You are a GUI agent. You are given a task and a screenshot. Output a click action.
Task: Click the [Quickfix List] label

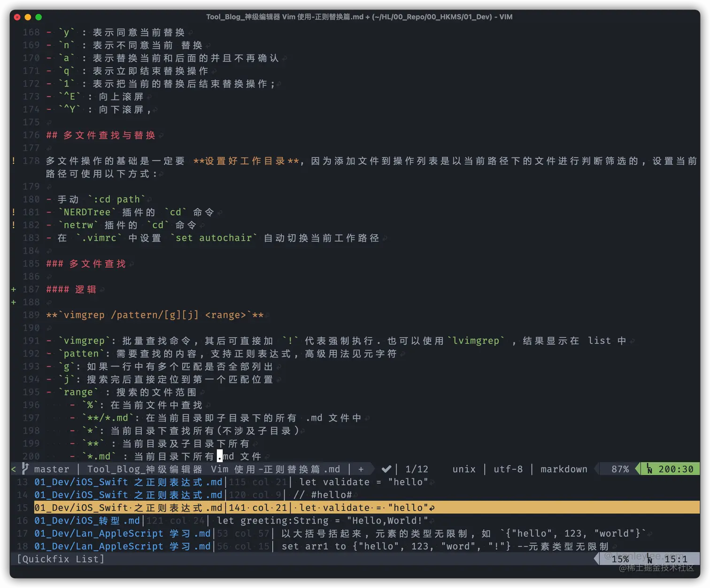pyautogui.click(x=61, y=559)
